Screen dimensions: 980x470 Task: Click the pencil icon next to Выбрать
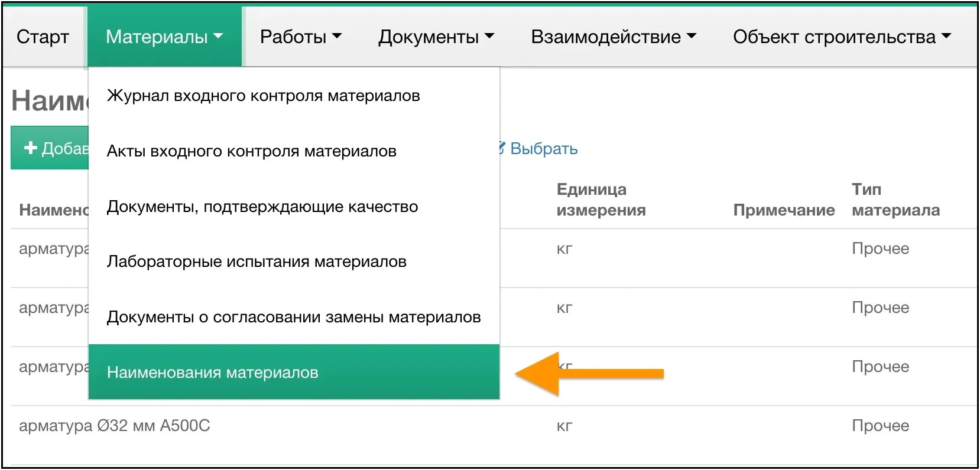point(501,149)
